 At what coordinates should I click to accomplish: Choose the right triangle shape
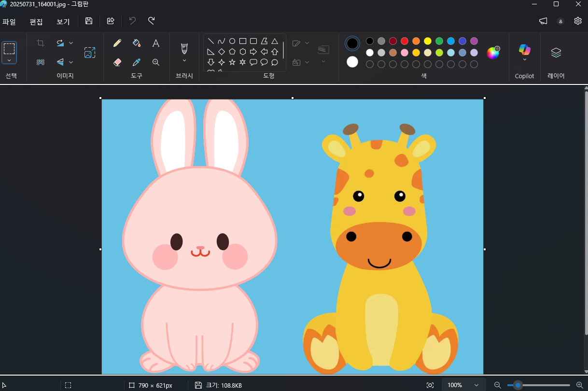tap(211, 52)
